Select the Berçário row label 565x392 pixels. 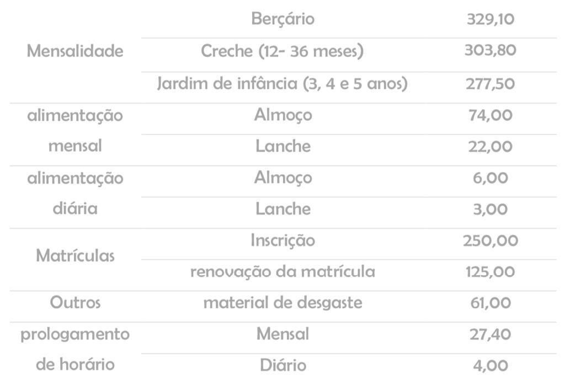[x=282, y=19]
